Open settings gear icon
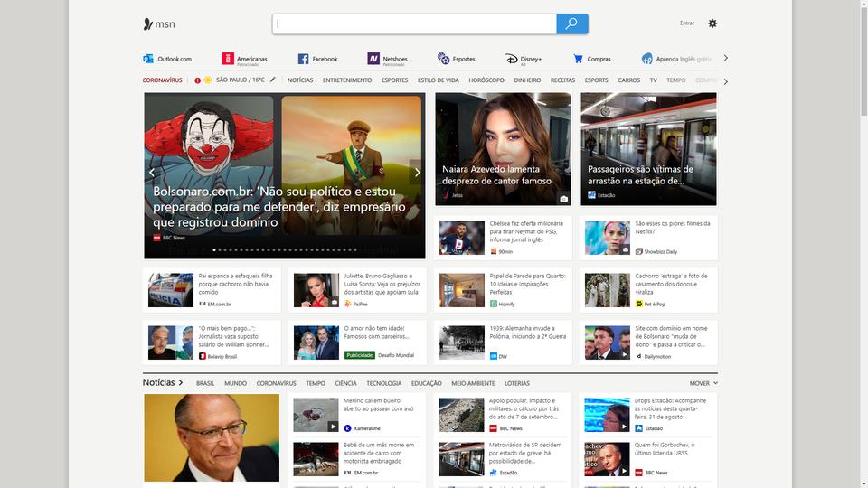Image resolution: width=868 pixels, height=488 pixels. coord(712,23)
